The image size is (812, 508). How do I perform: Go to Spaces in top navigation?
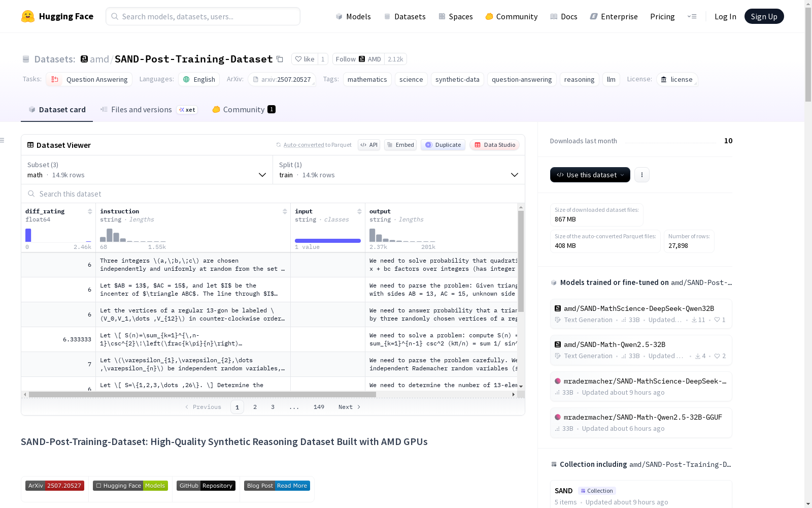[x=456, y=16]
